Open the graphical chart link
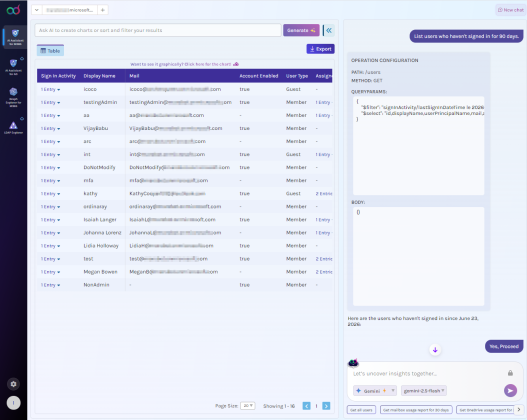Screen dimensions: 527x420 pos(180,64)
